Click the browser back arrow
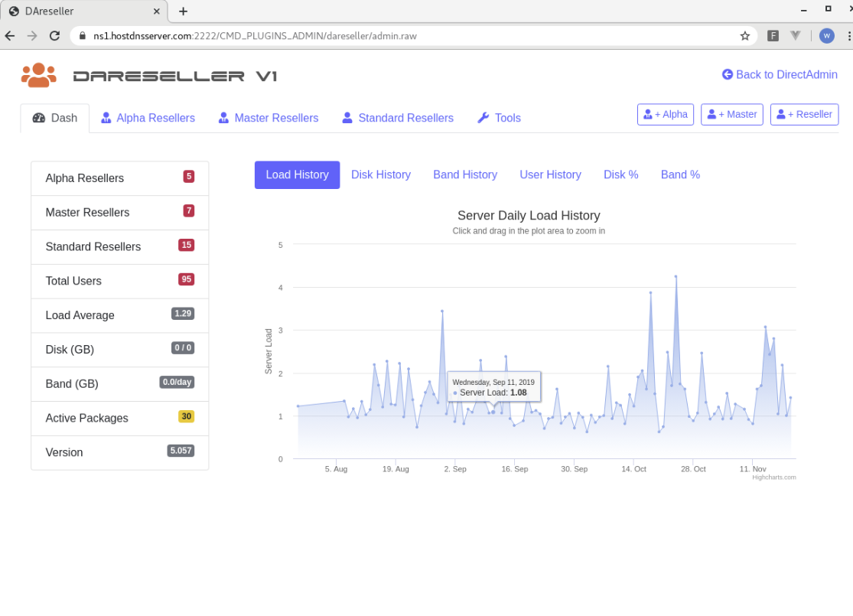This screenshot has height=616, width=853. [10, 36]
